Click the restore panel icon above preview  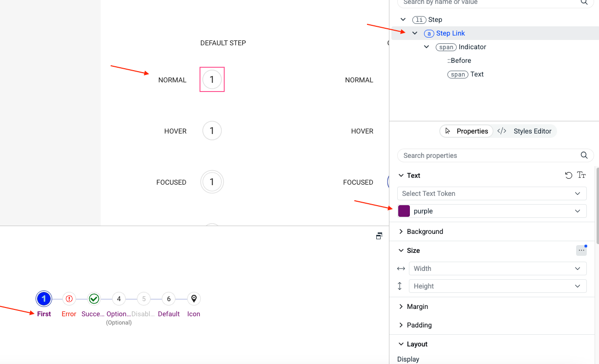click(x=379, y=236)
